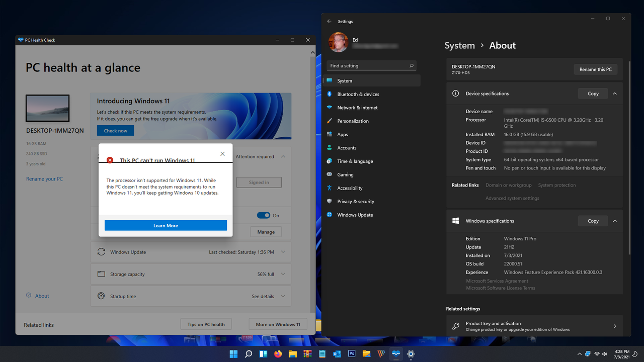Click Tips on PC health button
Viewport: 644px width, 362px height.
tap(206, 324)
